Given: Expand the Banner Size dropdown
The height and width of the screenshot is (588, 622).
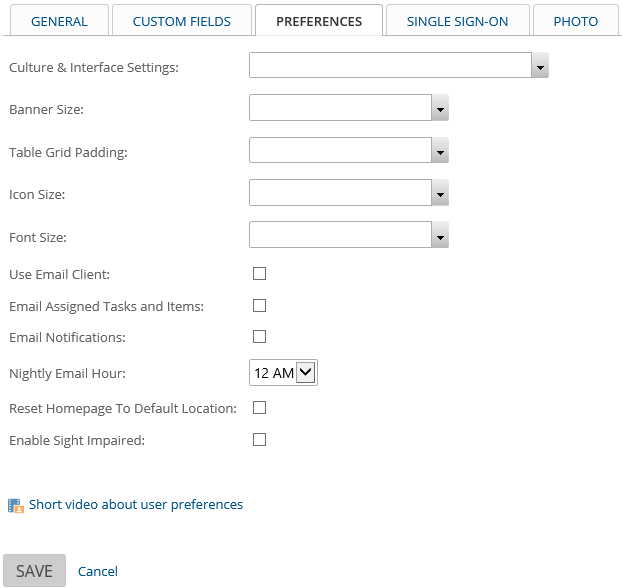Looking at the screenshot, I should tap(440, 108).
